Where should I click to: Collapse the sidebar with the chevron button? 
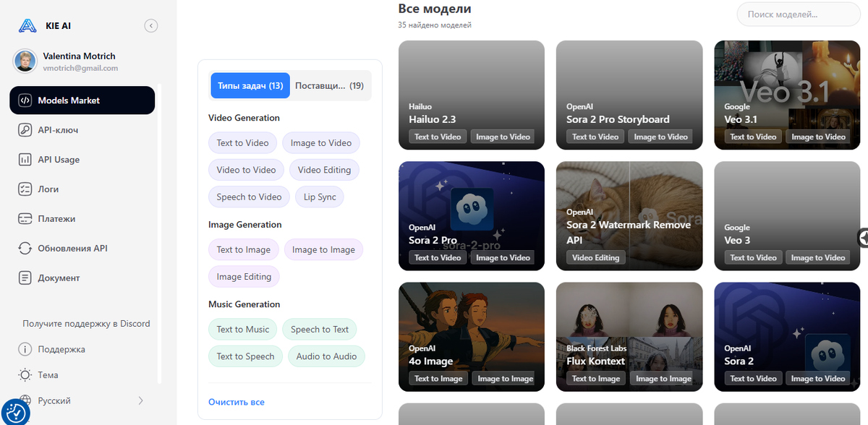(x=151, y=26)
